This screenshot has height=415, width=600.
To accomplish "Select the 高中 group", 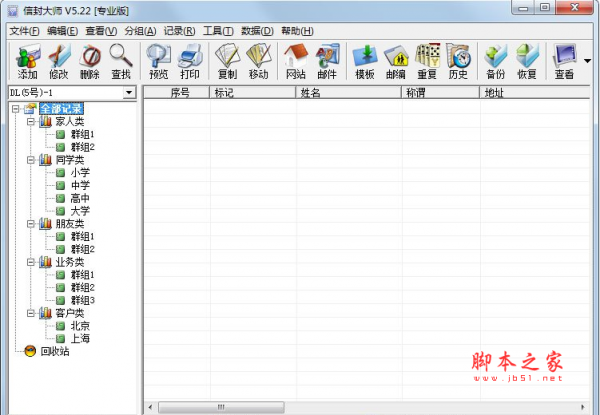I will [x=80, y=198].
